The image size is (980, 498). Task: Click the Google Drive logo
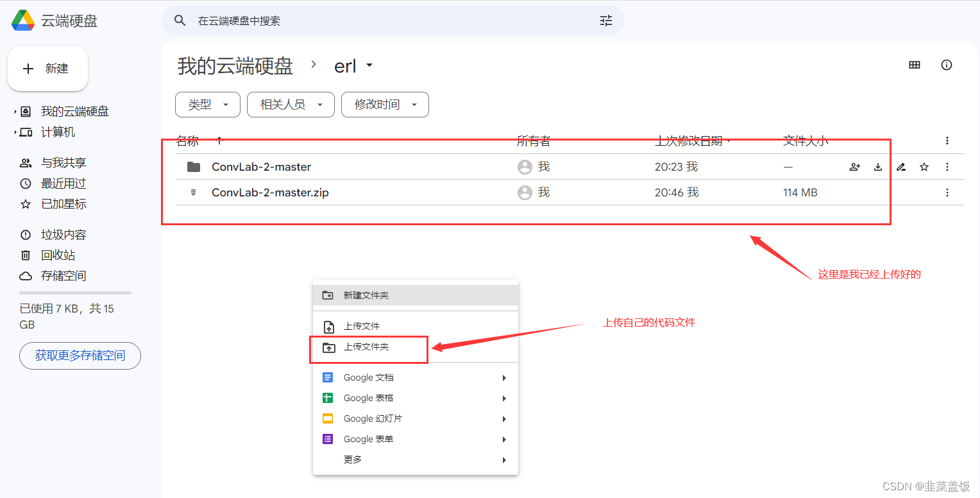(23, 21)
